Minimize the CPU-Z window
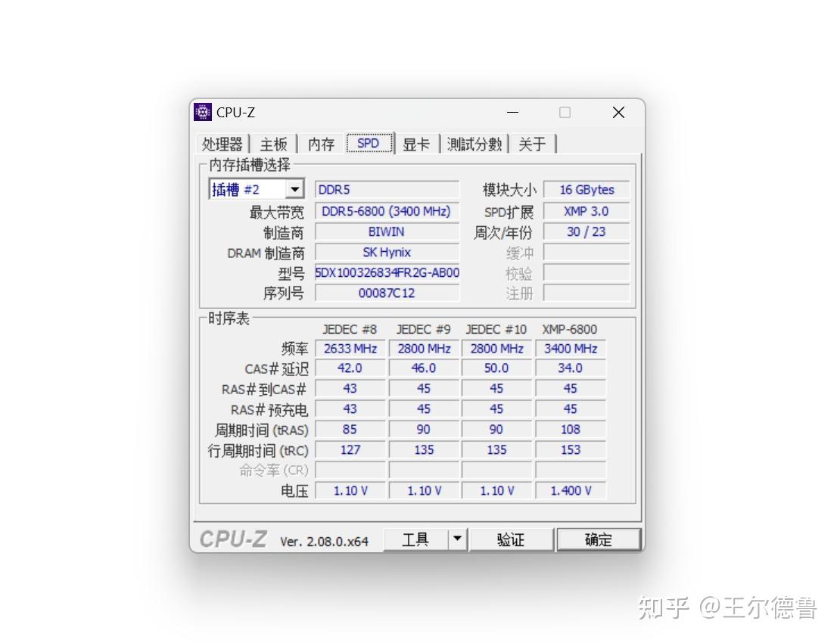This screenshot has width=840, height=643. (x=512, y=113)
